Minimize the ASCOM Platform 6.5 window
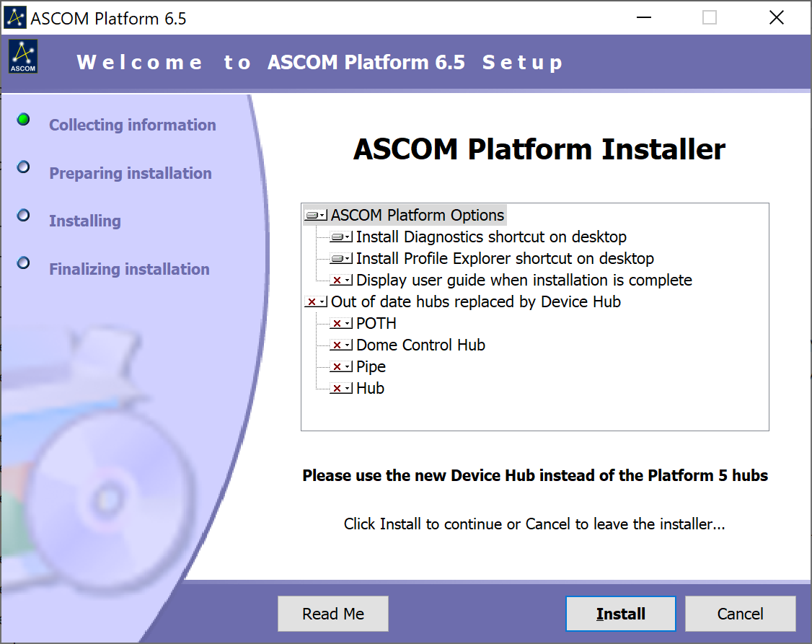The width and height of the screenshot is (812, 644). [644, 17]
